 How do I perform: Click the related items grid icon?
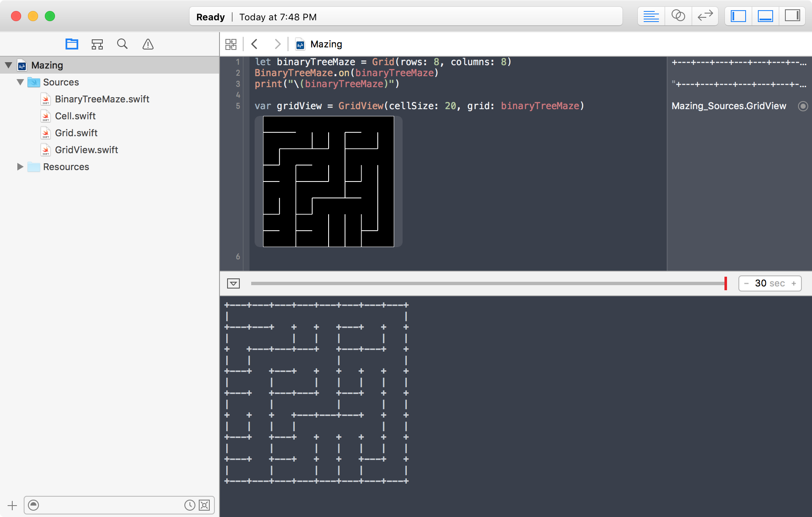pyautogui.click(x=231, y=44)
